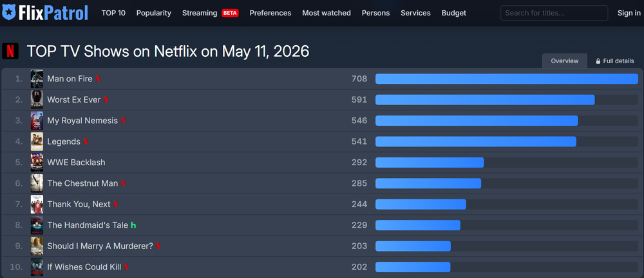Click the Netflix N icon next to Should I Marry A Murderer?
The image size is (644, 278).
(158, 246)
